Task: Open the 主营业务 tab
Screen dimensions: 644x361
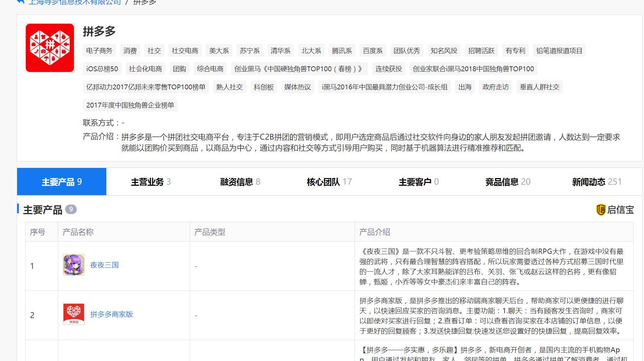Action: pos(151,182)
